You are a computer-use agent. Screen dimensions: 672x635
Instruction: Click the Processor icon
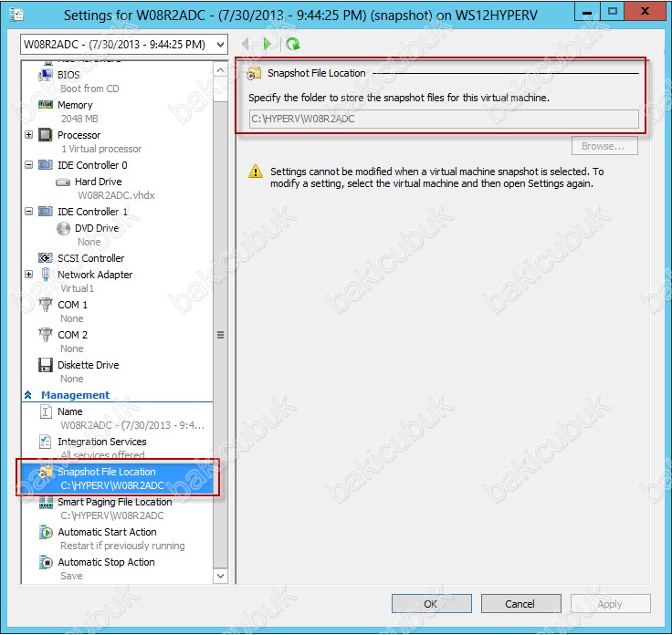[46, 135]
